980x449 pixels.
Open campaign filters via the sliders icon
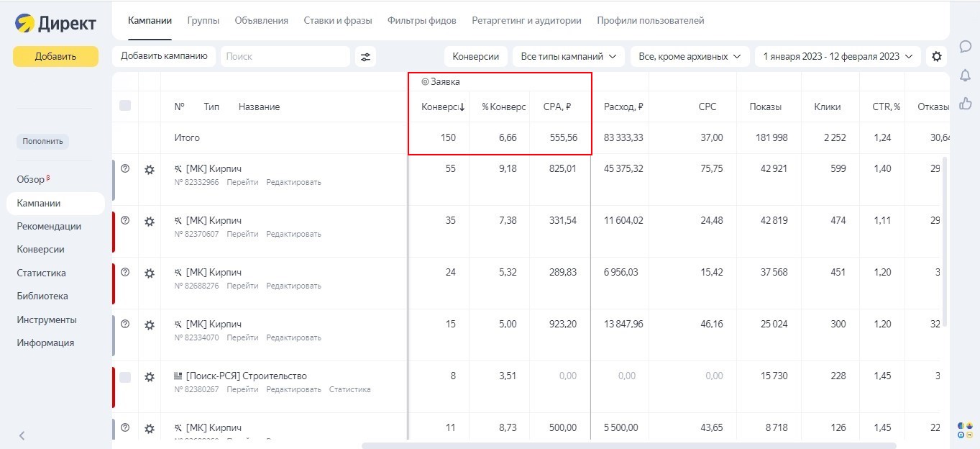tap(365, 55)
